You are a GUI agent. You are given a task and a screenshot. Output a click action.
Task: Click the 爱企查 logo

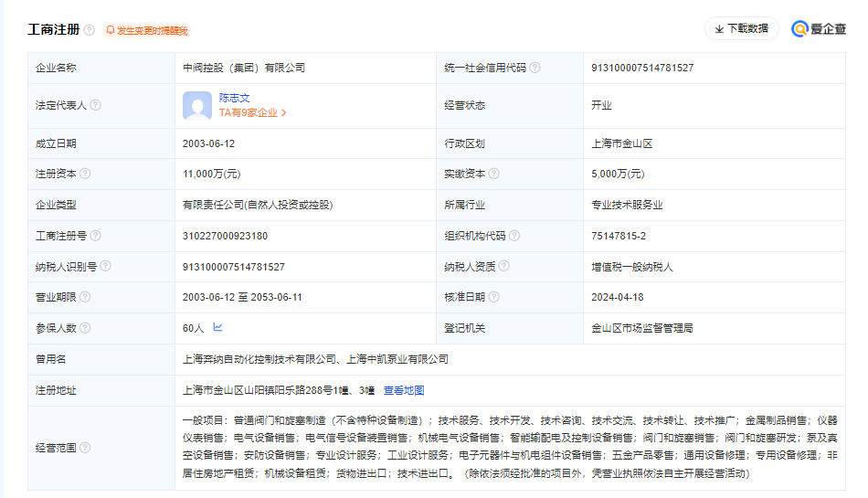pyautogui.click(x=819, y=28)
